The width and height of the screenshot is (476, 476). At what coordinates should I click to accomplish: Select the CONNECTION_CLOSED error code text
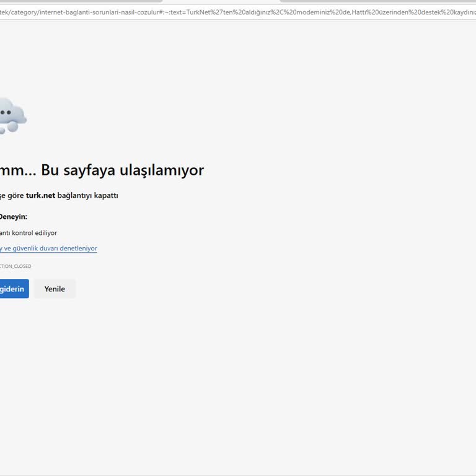(x=15, y=267)
